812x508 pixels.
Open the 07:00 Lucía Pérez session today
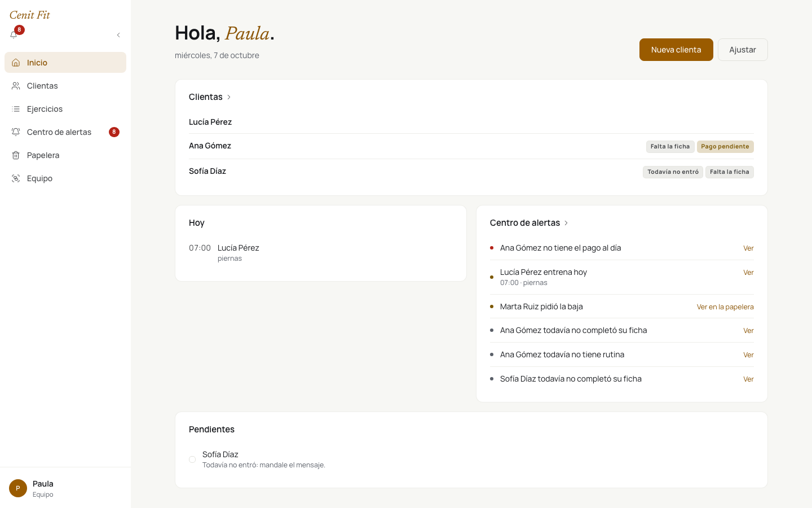coord(321,253)
